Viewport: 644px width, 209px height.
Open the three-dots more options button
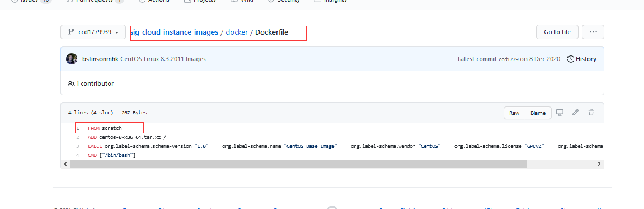(x=593, y=32)
